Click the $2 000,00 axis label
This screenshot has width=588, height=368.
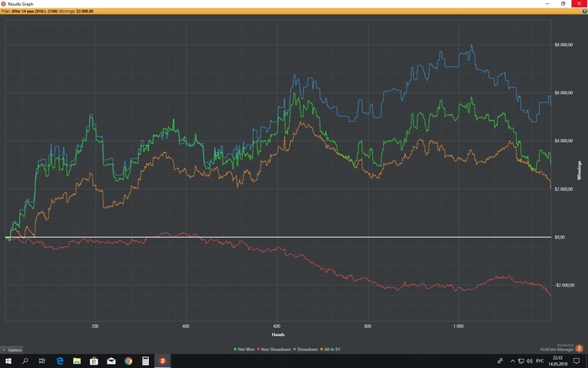click(564, 189)
